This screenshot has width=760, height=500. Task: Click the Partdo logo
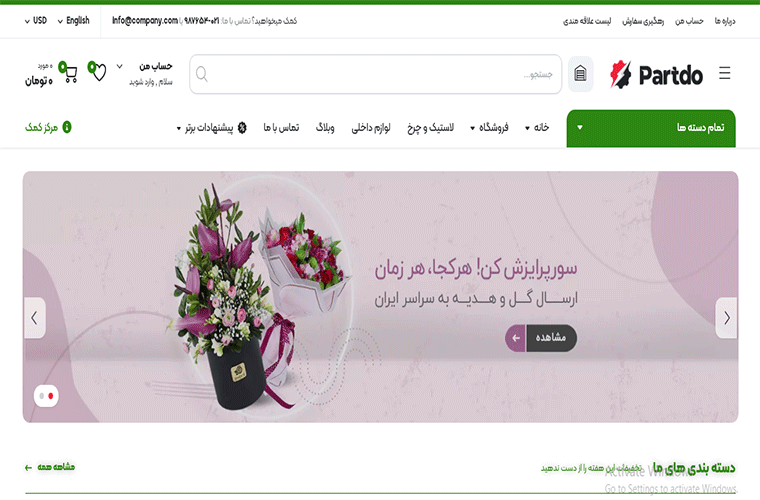pyautogui.click(x=656, y=75)
